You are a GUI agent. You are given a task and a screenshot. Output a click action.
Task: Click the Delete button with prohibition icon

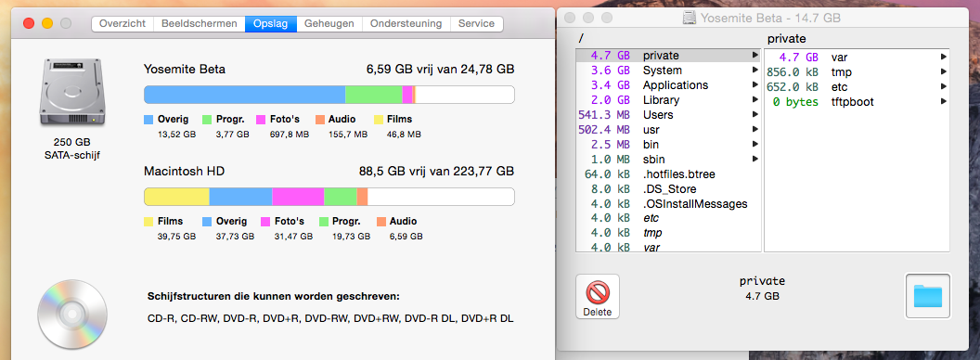pos(597,296)
